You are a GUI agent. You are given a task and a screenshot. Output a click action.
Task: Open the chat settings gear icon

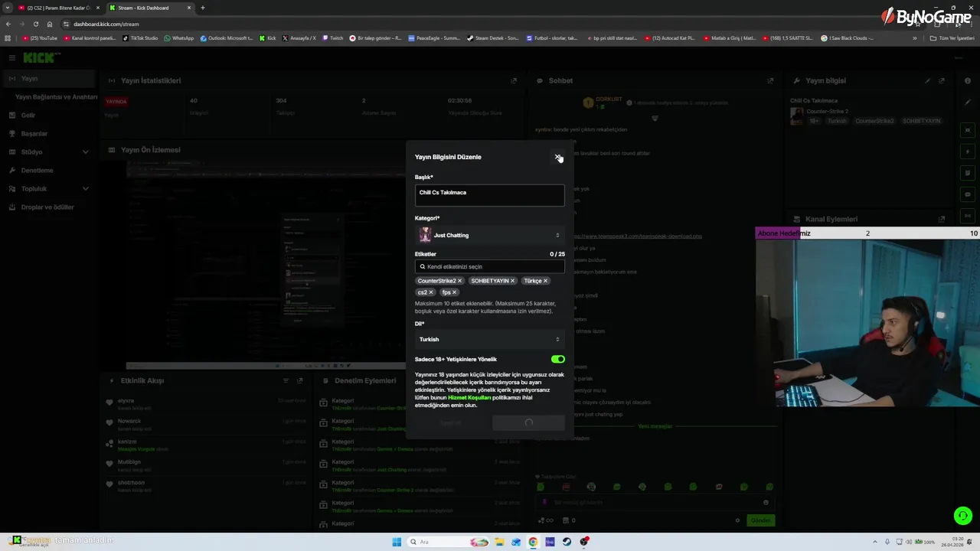(738, 520)
